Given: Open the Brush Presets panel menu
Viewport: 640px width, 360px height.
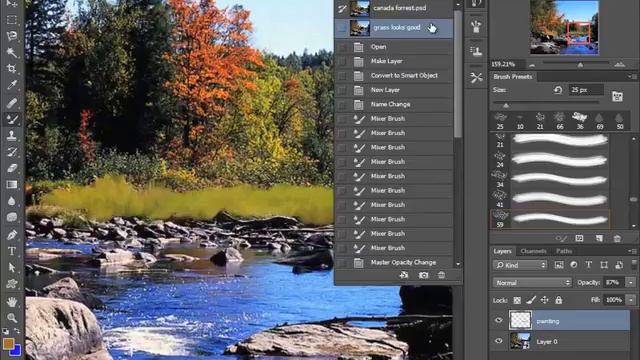Looking at the screenshot, I should (632, 76).
